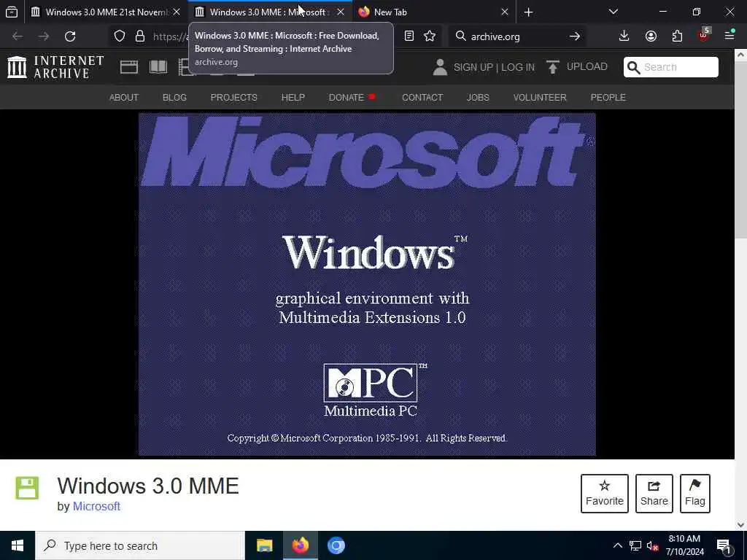Viewport: 747px width, 560px height.
Task: Click the taskbar Type here to search box
Action: pyautogui.click(x=140, y=545)
